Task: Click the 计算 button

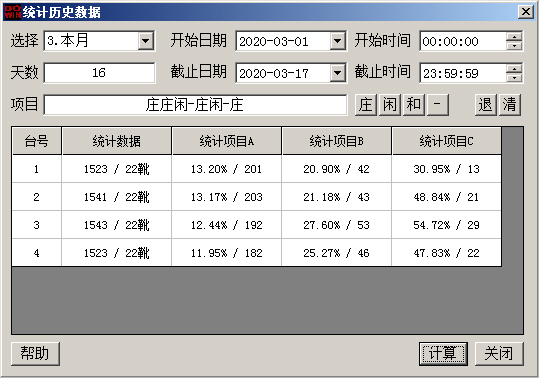Action: click(x=443, y=353)
